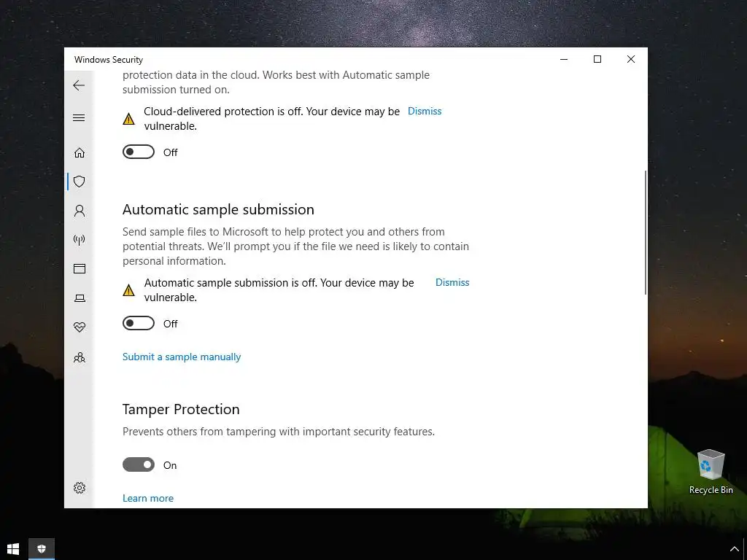Click the Automatic sample submission warning triangle
Viewport: 747px width, 560px height.
(128, 290)
